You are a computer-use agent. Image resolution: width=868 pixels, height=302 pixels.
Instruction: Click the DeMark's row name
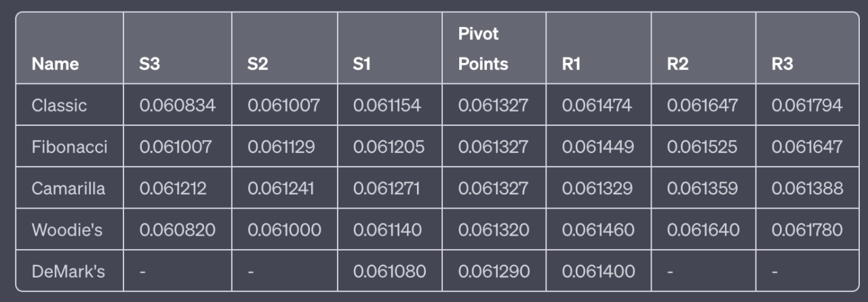point(68,272)
